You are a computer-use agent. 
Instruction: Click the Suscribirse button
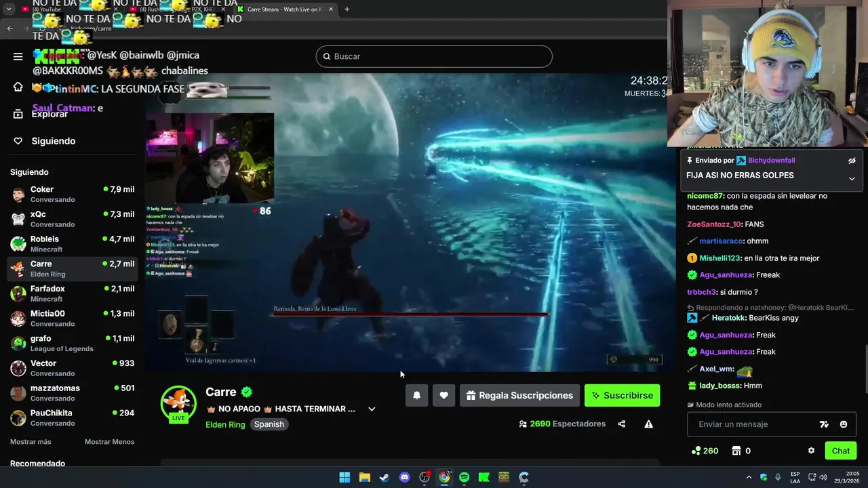coord(622,395)
